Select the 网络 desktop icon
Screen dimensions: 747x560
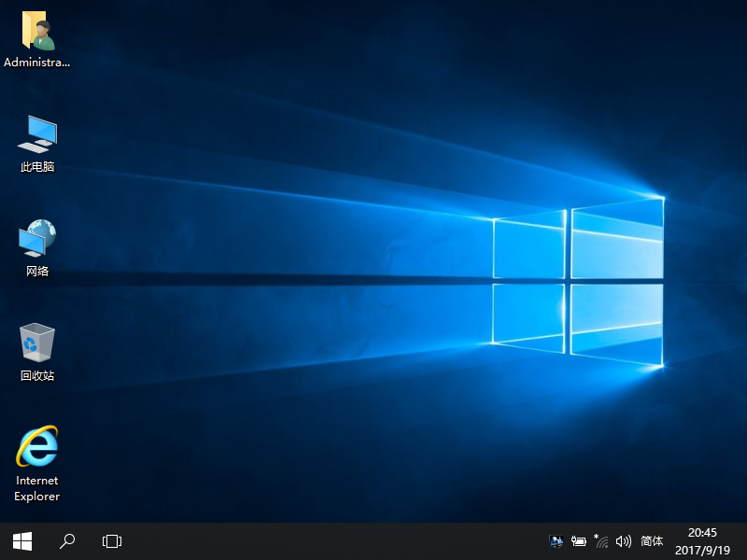37,248
